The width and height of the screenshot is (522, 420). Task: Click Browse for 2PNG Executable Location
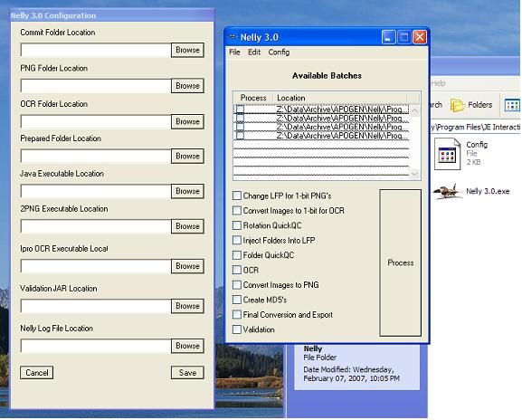(187, 226)
